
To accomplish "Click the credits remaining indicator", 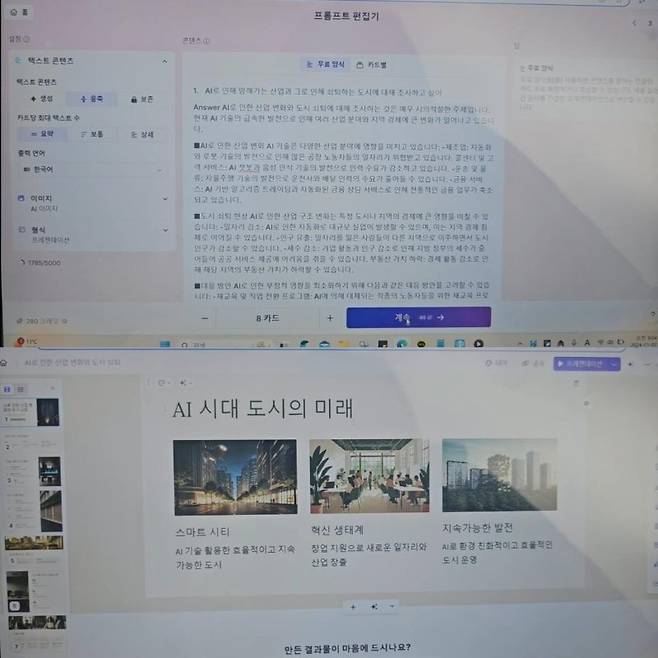I will [x=42, y=321].
